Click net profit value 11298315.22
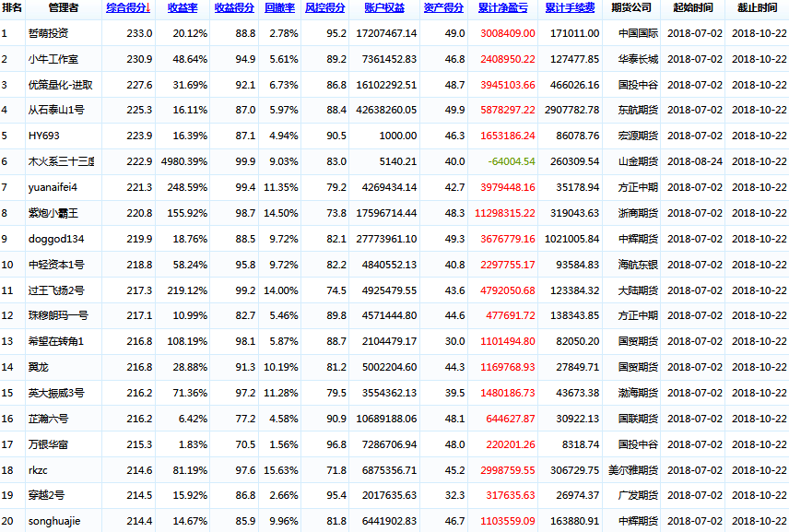The width and height of the screenshot is (789, 532). tap(505, 213)
